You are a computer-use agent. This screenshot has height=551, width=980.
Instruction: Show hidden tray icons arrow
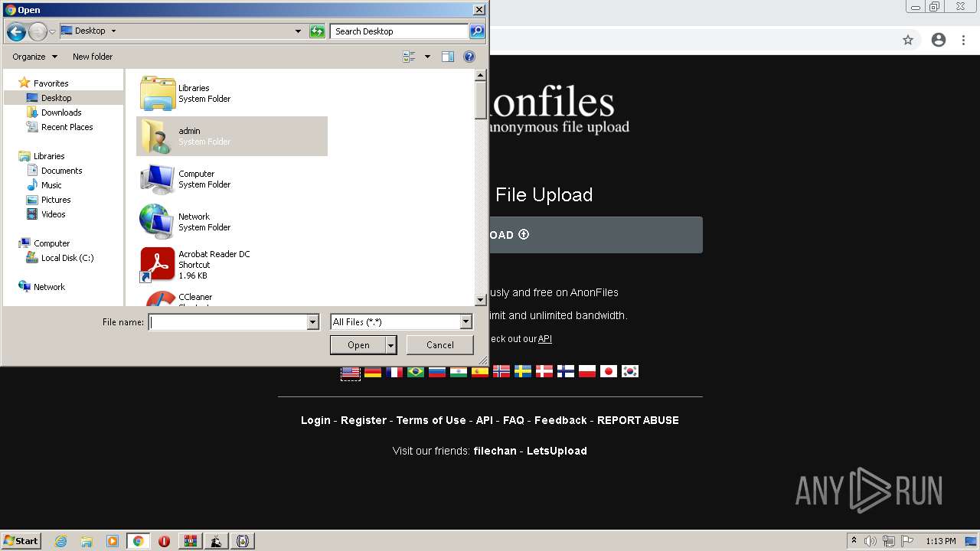[854, 541]
